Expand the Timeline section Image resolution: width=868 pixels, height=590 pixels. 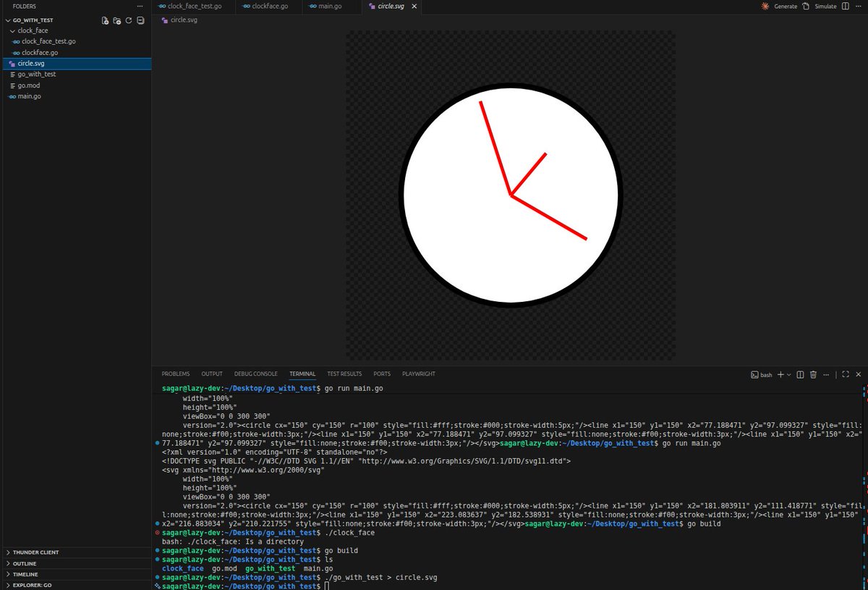point(76,574)
